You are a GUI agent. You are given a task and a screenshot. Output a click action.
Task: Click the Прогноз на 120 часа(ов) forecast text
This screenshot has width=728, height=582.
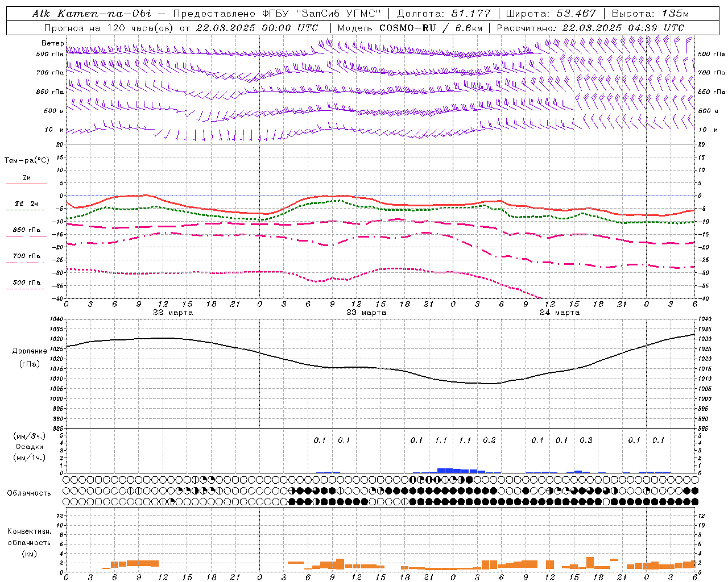coord(109,28)
